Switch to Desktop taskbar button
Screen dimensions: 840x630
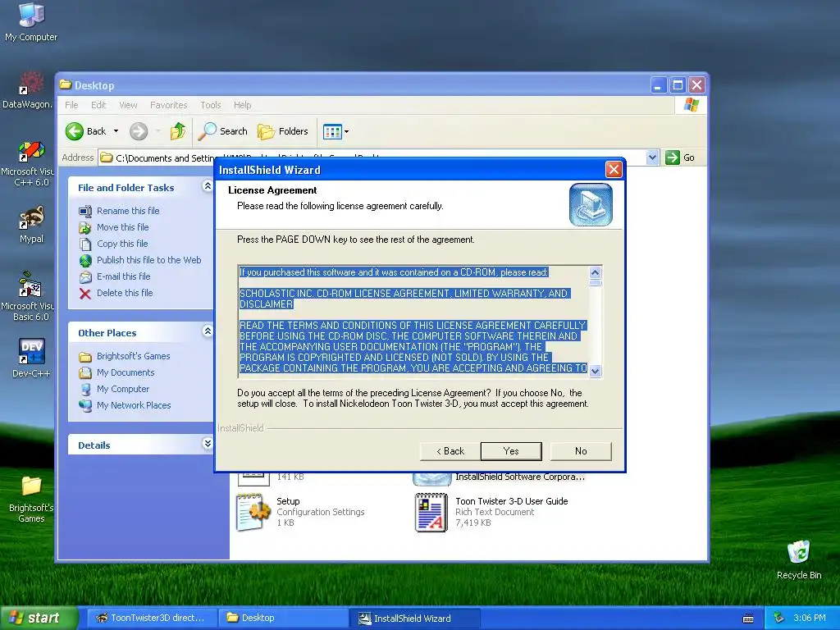click(x=283, y=618)
